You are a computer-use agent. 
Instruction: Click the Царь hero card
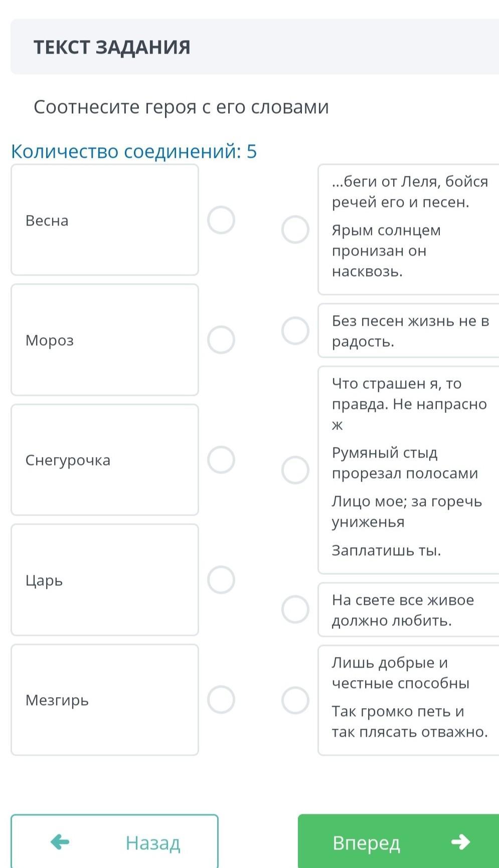tap(105, 580)
